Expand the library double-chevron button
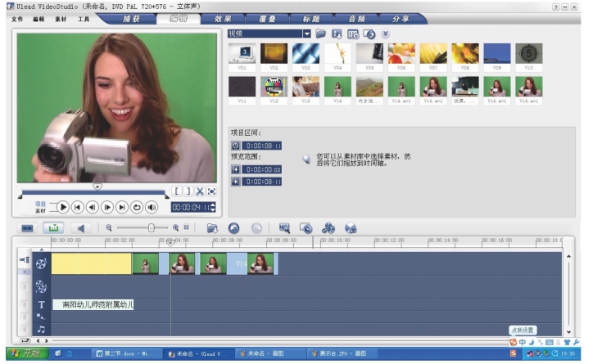The width and height of the screenshot is (611, 364). coord(386,34)
